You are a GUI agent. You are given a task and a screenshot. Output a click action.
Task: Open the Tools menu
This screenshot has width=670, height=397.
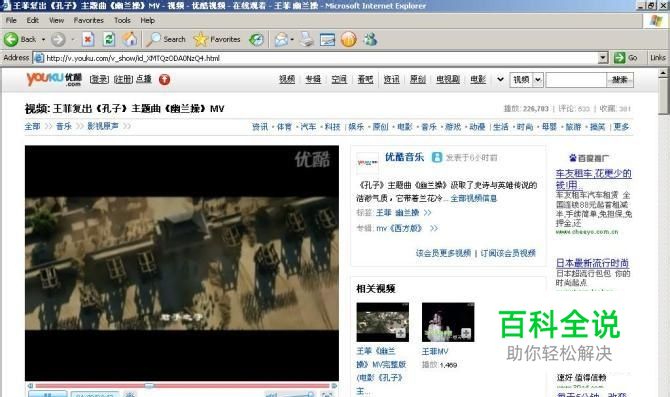pos(122,20)
